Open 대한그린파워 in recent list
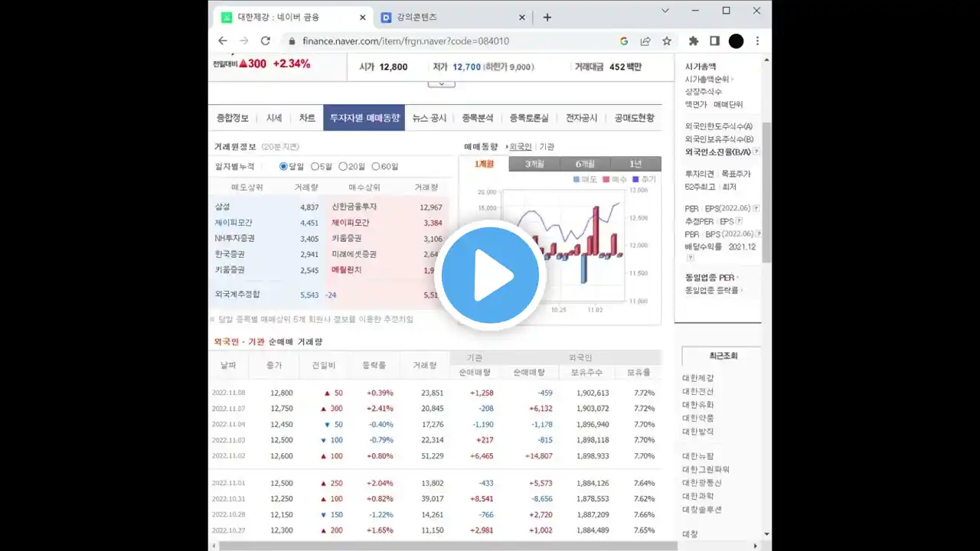Image resolution: width=980 pixels, height=551 pixels. 706,469
